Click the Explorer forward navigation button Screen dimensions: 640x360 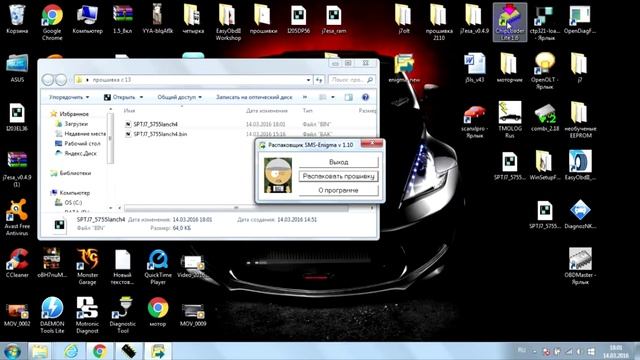[x=61, y=80]
